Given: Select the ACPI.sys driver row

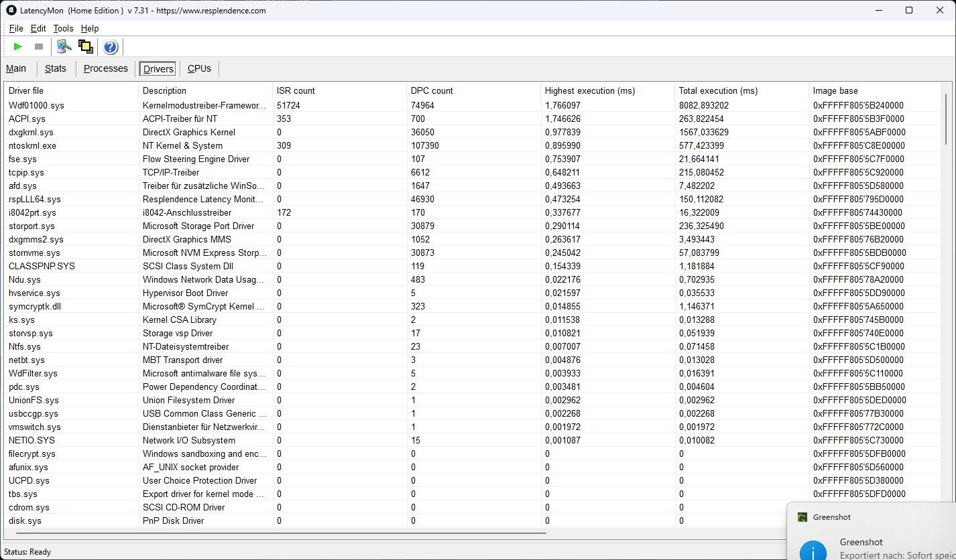Looking at the screenshot, I should pos(473,119).
